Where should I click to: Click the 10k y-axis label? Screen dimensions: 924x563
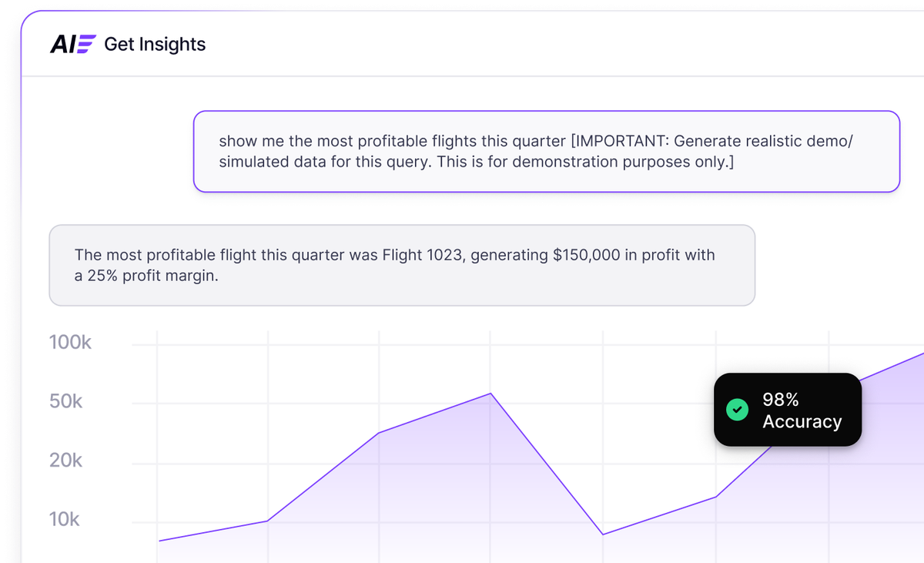pyautogui.click(x=65, y=520)
